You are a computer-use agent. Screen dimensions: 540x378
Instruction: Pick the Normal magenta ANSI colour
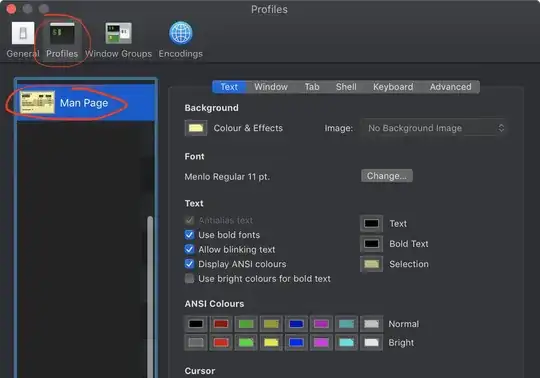click(321, 324)
